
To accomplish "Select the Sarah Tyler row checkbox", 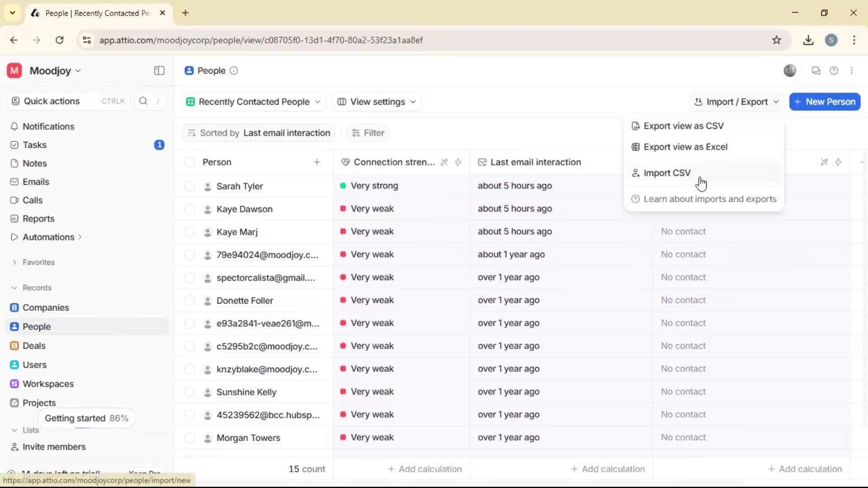I will click(190, 186).
